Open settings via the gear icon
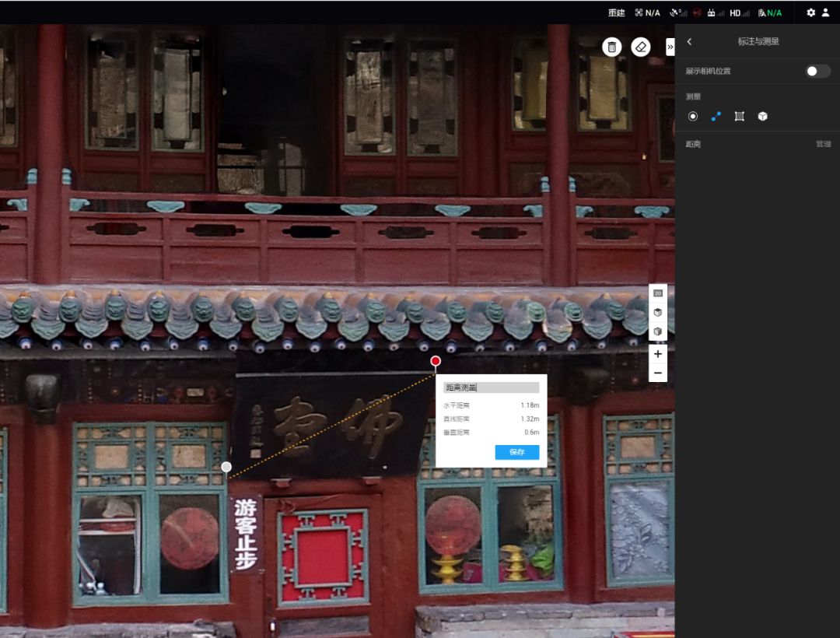The image size is (840, 638). [x=811, y=12]
